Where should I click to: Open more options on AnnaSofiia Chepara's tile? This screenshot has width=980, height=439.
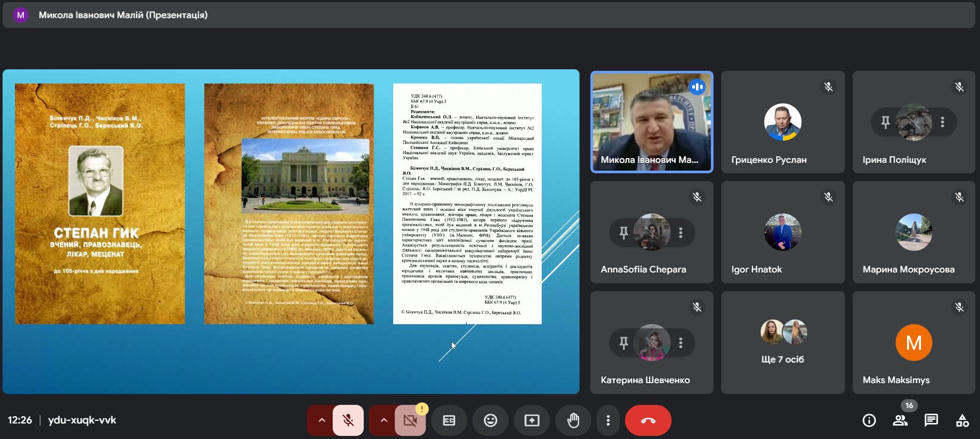(681, 233)
